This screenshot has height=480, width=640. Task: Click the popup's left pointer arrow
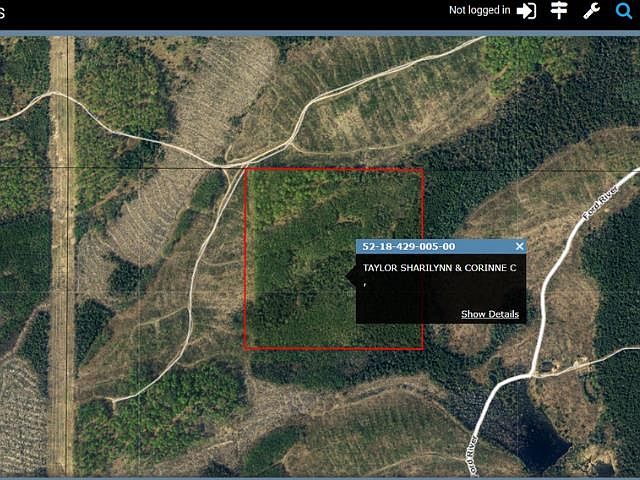pyautogui.click(x=352, y=282)
